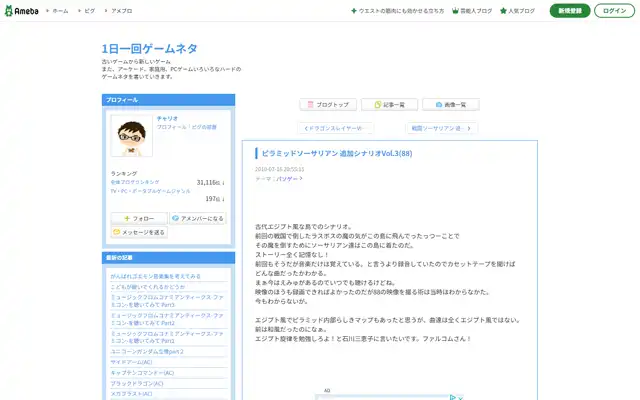This screenshot has width=640, height=400.
Task: Open recent article メガブラスト(AC)
Action: point(131,394)
